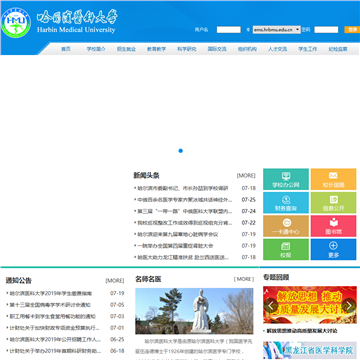This screenshot has height=360, width=360.
Task: Click the orange 登录 login button
Action: [x=352, y=30]
